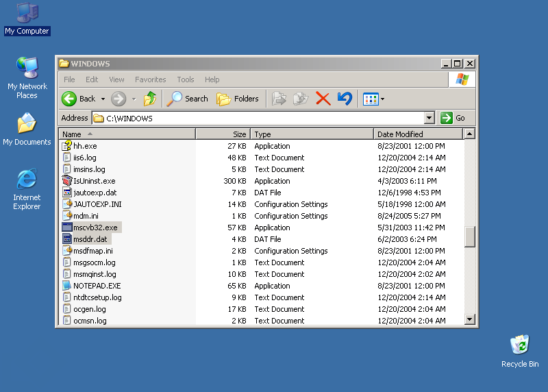Viewport: 548px width, 392px height.
Task: Select the msddr.dat file icon
Action: pos(66,239)
